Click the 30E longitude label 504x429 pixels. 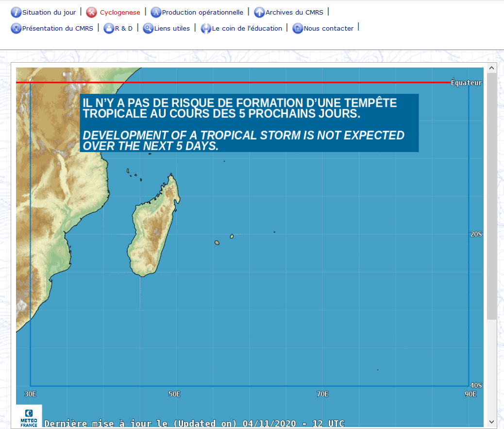[31, 394]
